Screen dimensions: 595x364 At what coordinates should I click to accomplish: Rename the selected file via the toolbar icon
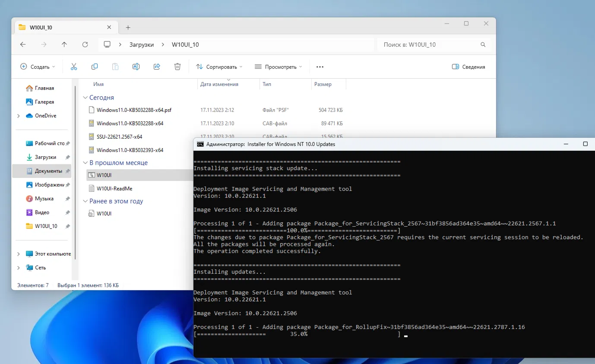pyautogui.click(x=136, y=66)
